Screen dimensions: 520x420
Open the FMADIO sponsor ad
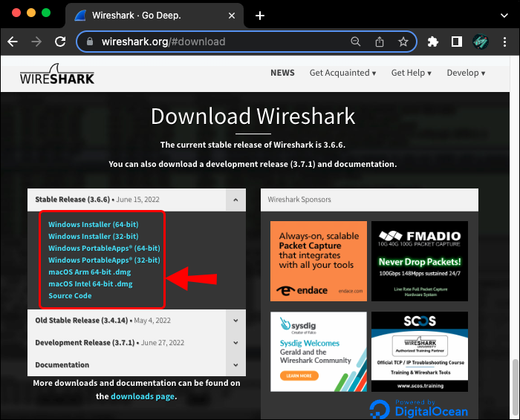click(x=420, y=261)
